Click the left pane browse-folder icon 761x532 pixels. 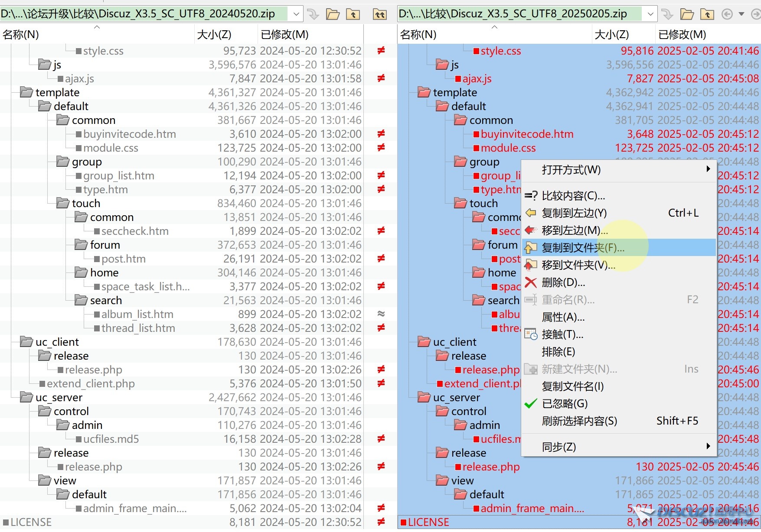click(x=333, y=14)
